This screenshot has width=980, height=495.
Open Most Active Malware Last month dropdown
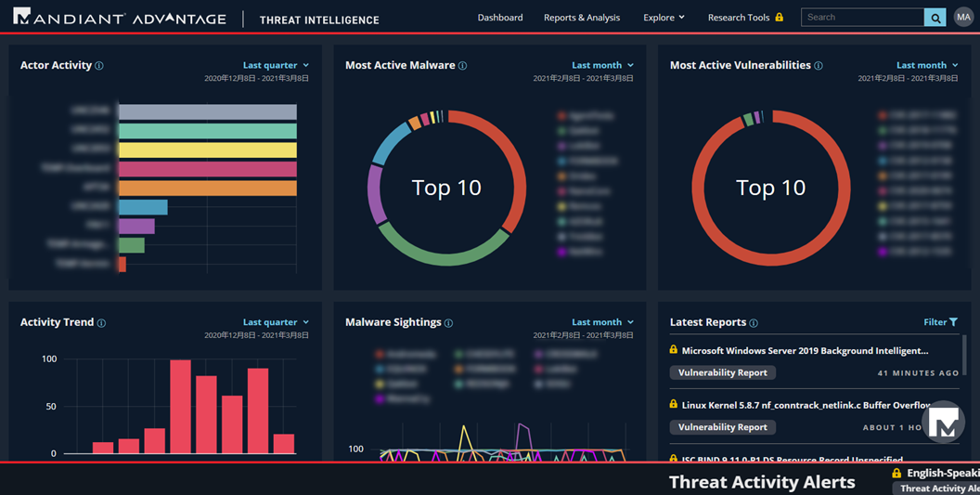(602, 65)
